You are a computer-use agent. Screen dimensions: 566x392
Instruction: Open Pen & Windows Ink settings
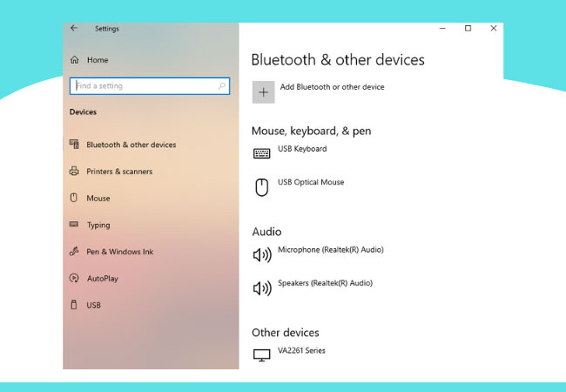click(x=119, y=252)
